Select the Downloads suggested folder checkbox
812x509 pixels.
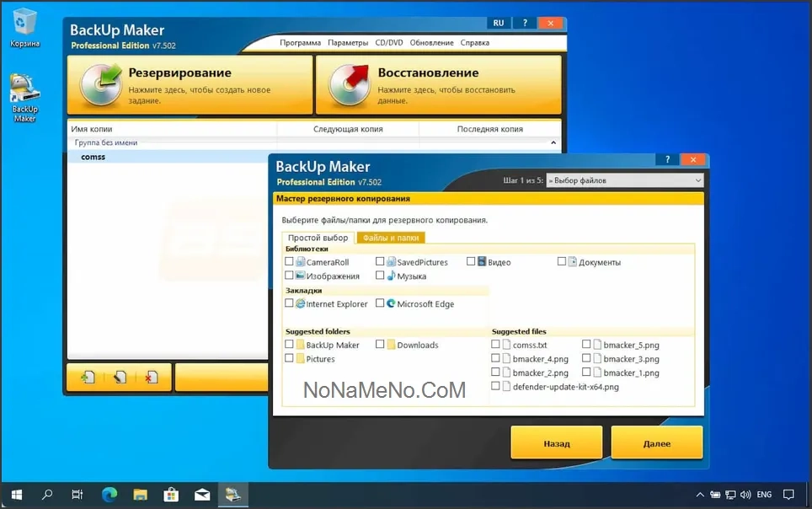pos(380,345)
